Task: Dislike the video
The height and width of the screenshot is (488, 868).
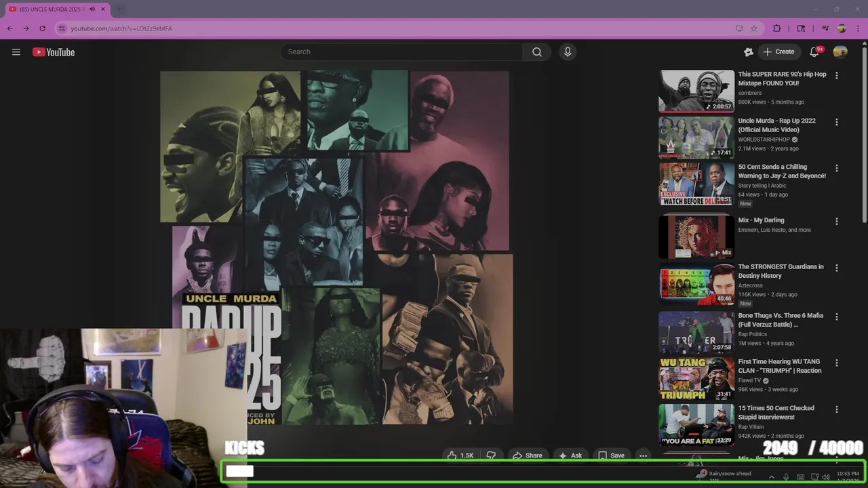Action: coord(491,455)
